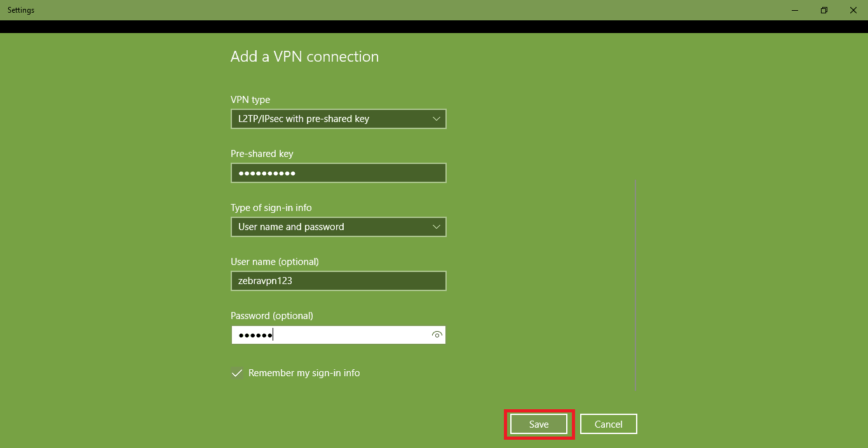Click the 'Password (optional)' field label
The height and width of the screenshot is (448, 868).
(x=271, y=316)
